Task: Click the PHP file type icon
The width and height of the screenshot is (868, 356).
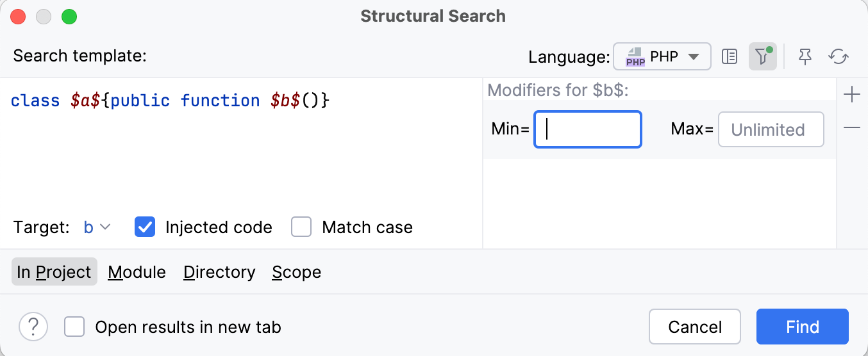Action: tap(635, 57)
